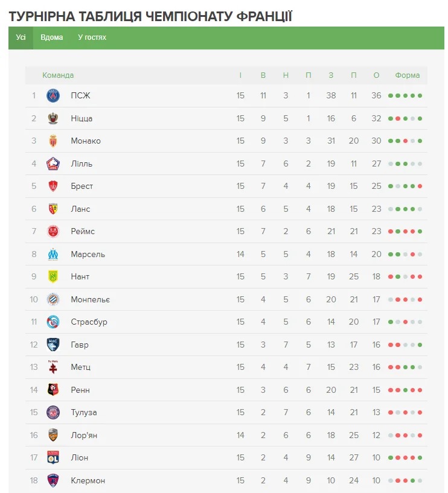This screenshot has width=448, height=493.
Task: Click the Клермон team name
Action: pyautogui.click(x=88, y=480)
